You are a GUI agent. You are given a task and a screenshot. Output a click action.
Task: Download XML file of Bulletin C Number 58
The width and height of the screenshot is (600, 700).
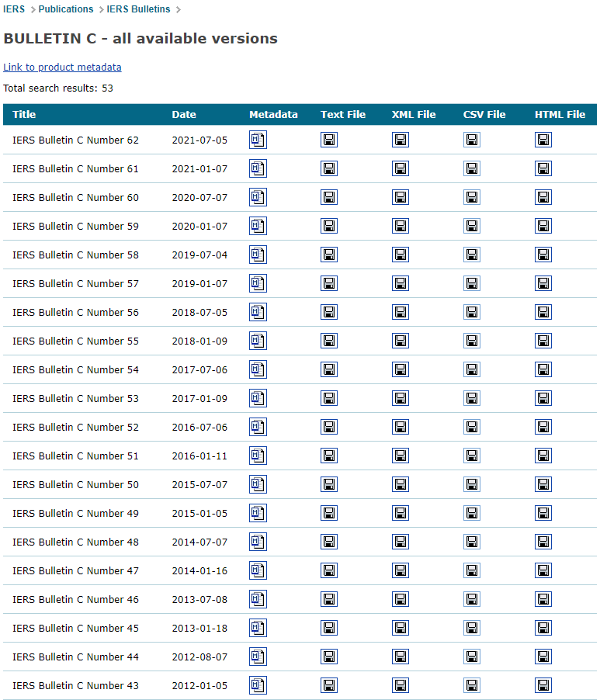(x=401, y=255)
